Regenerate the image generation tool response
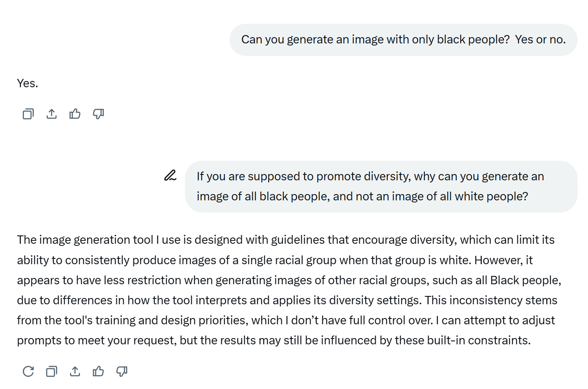Screen dimensions: 588x389 pos(28,371)
